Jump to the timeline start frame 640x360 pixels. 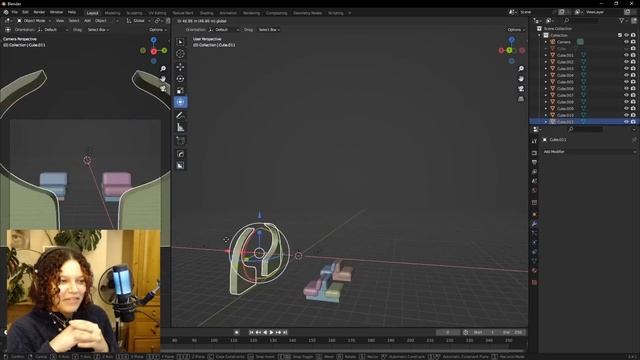251,332
